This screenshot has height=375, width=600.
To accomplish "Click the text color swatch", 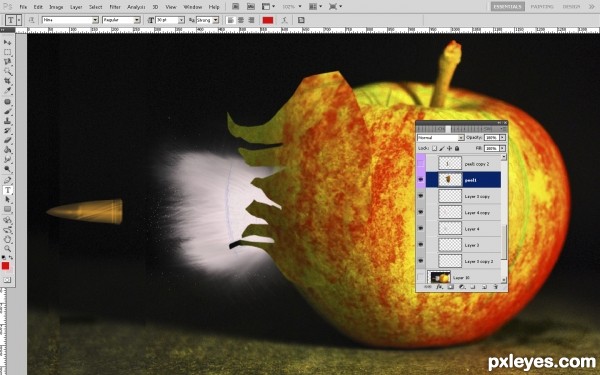I will [268, 20].
